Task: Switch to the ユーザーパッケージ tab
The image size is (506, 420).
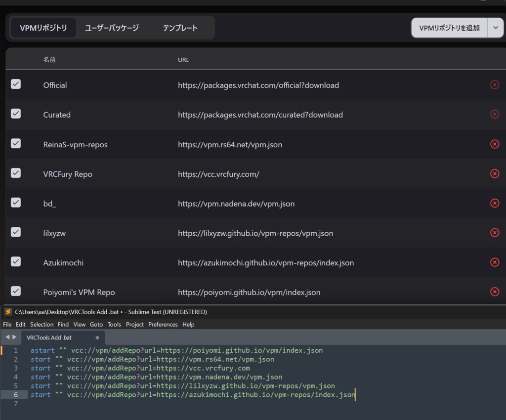Action: coord(112,28)
